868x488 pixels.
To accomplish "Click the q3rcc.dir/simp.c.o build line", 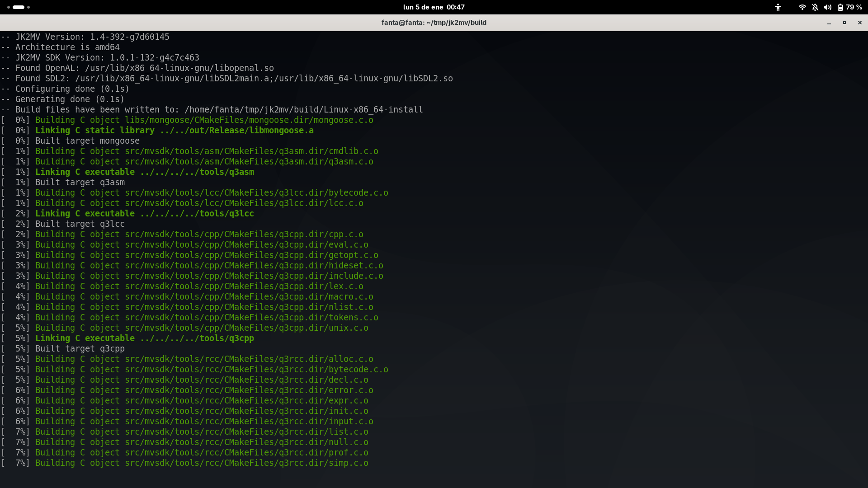I will [202, 463].
